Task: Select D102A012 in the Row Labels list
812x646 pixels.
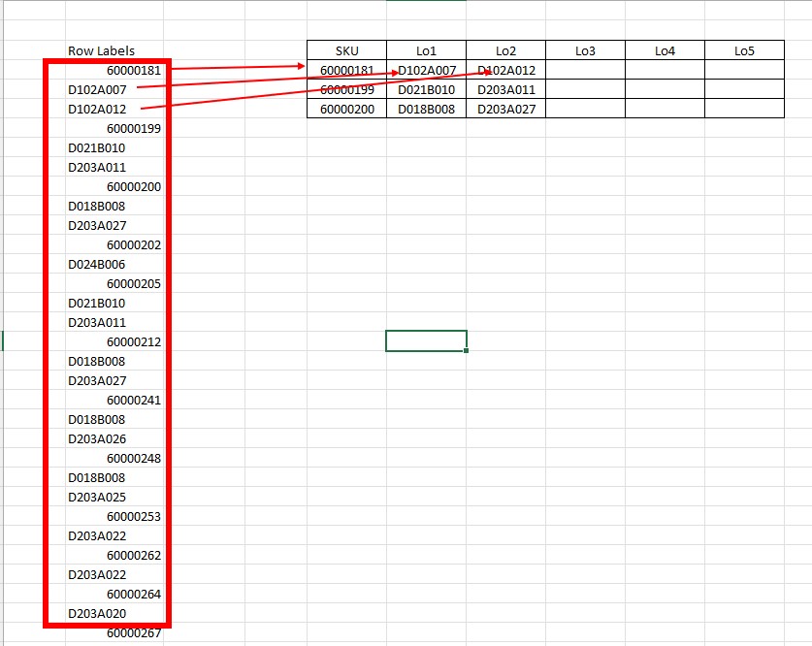Action: tap(114, 109)
